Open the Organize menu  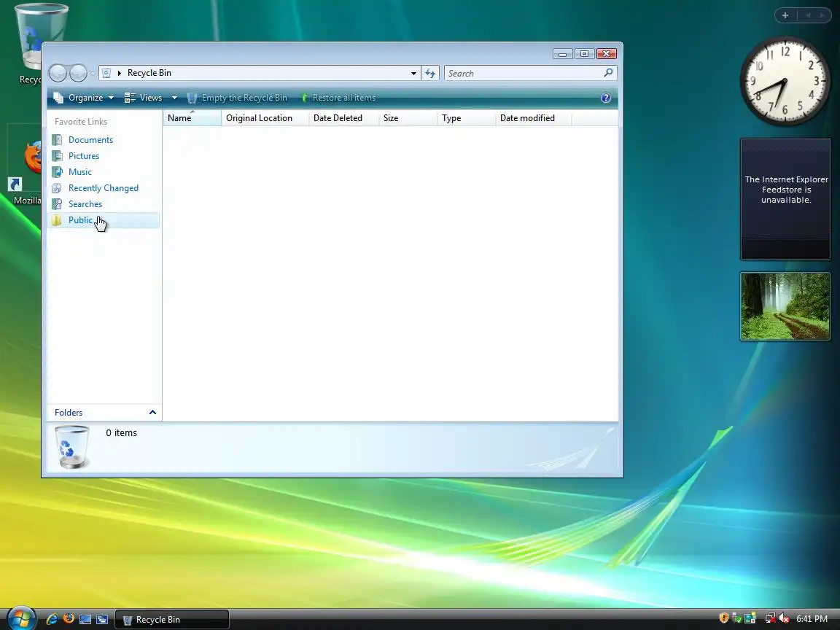tap(84, 98)
